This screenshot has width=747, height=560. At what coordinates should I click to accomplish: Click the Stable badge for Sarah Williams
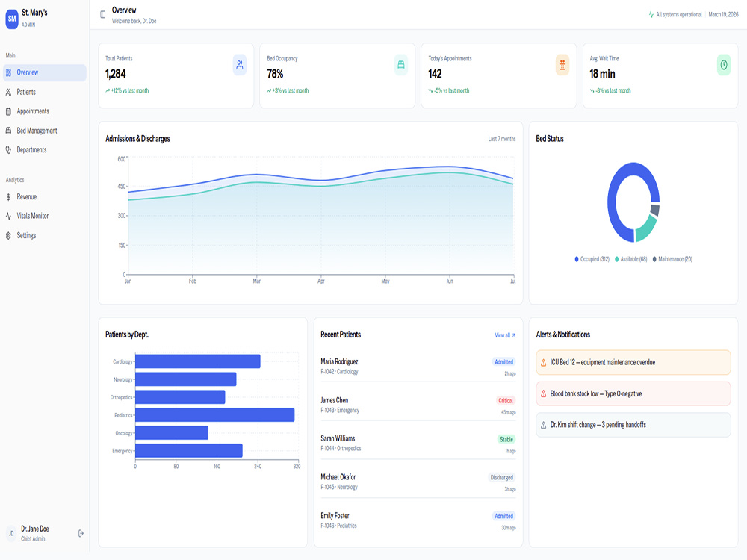[506, 439]
